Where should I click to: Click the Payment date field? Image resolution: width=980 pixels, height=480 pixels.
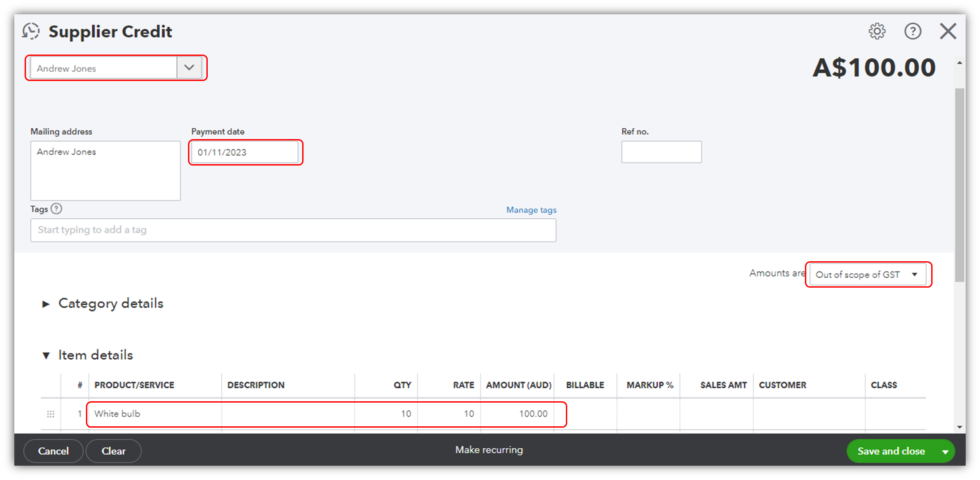[245, 152]
